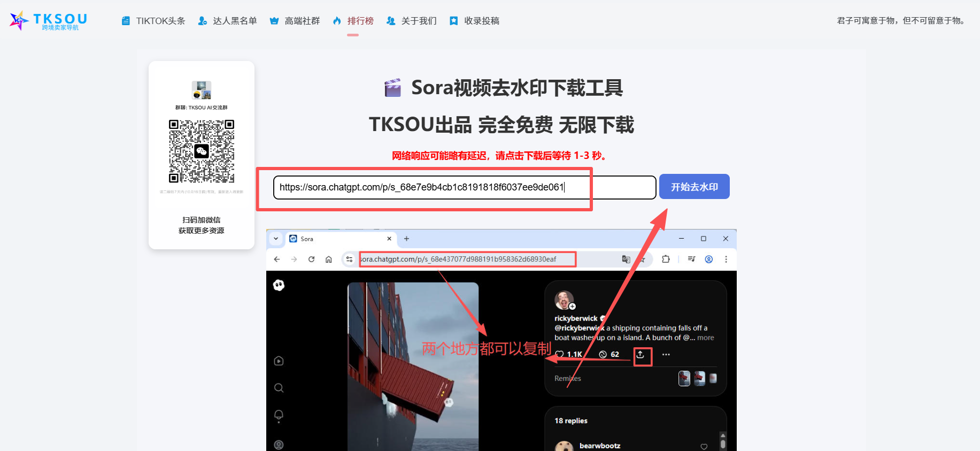Open the 关于我们 page

[x=412, y=21]
